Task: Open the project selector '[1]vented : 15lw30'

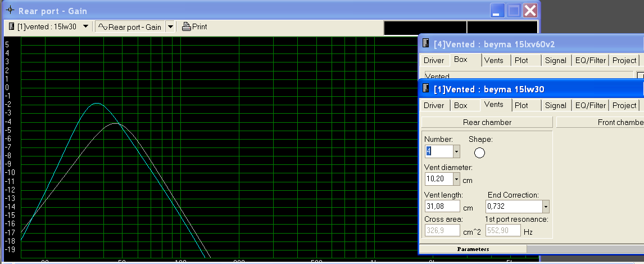Action: pyautogui.click(x=48, y=26)
